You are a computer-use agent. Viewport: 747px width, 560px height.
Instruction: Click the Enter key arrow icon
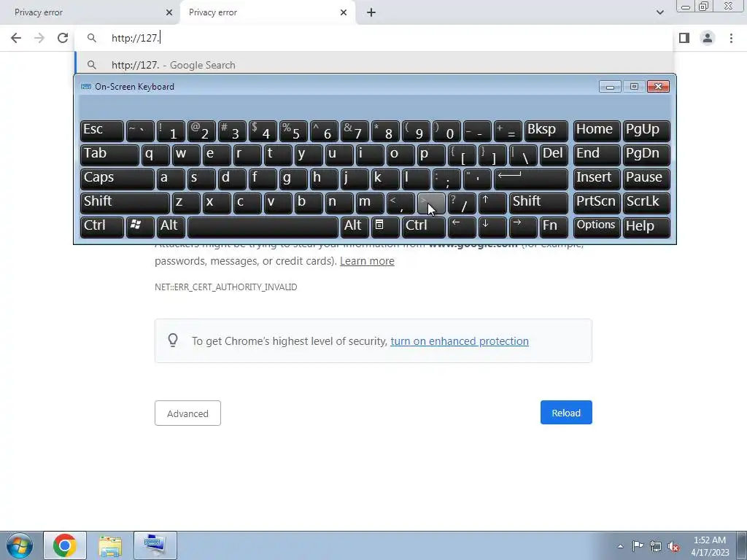pos(531,178)
